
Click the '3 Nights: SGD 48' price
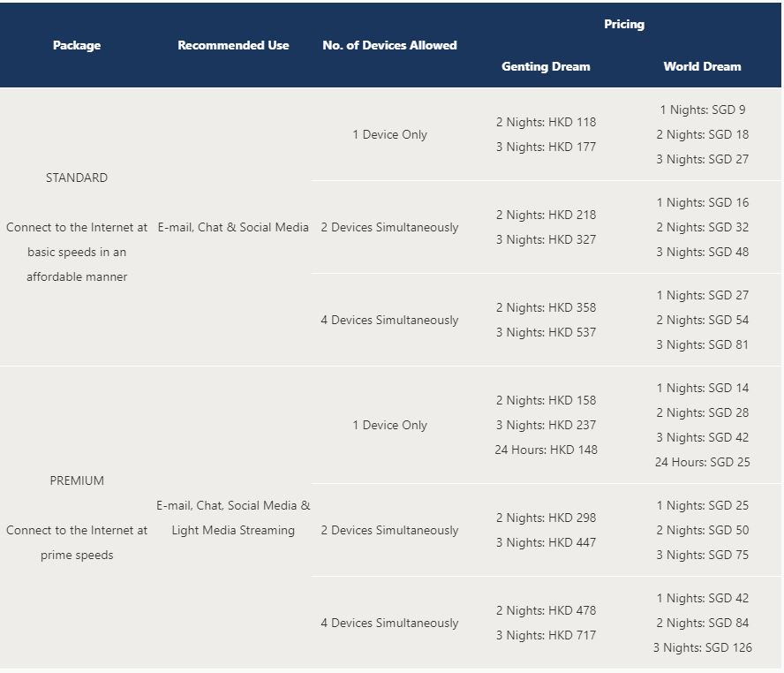point(703,252)
